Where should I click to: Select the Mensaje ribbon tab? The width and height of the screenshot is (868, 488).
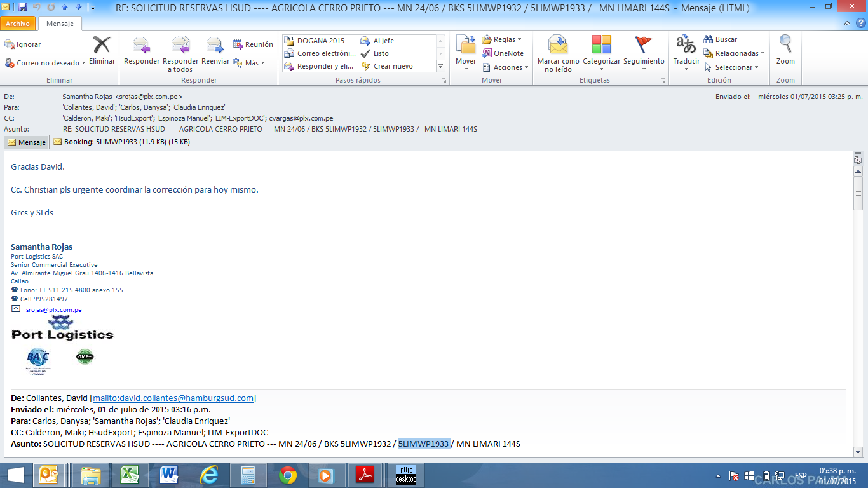point(60,24)
